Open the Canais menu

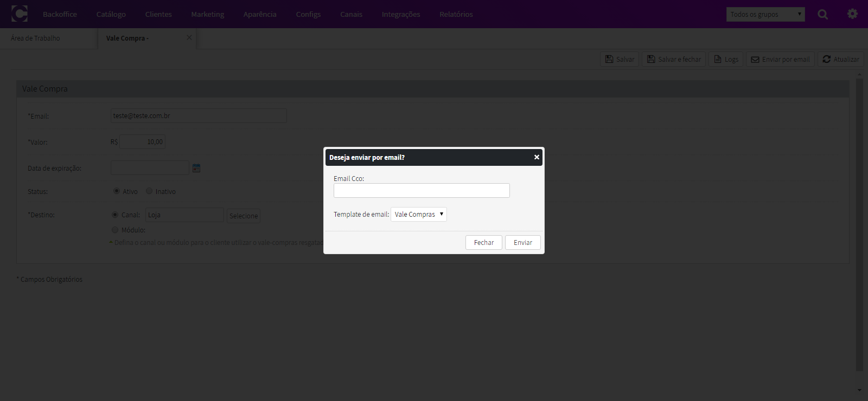(x=351, y=14)
